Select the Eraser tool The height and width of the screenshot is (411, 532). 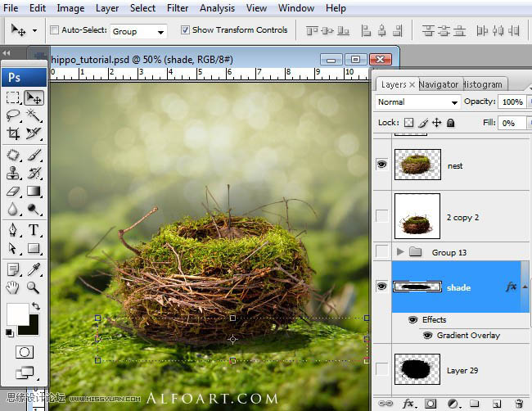tap(13, 192)
